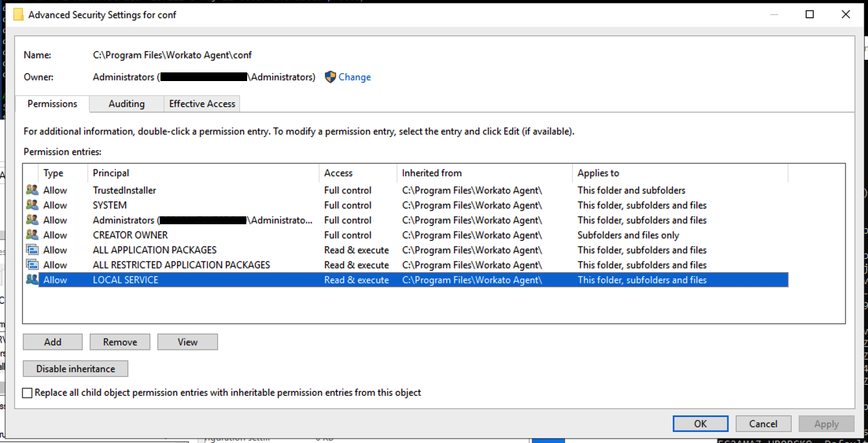Image resolution: width=868 pixels, height=443 pixels.
Task: Click the shield icon next to Change
Action: [331, 77]
